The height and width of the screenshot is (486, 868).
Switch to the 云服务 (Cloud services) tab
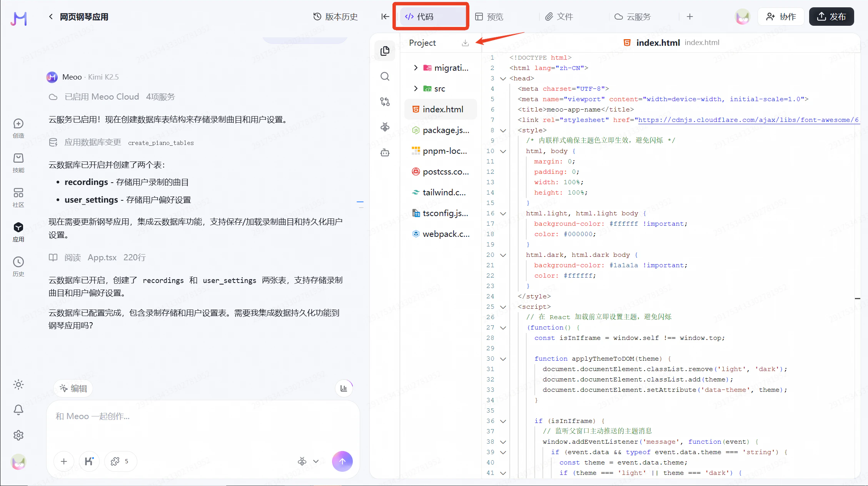coord(633,17)
